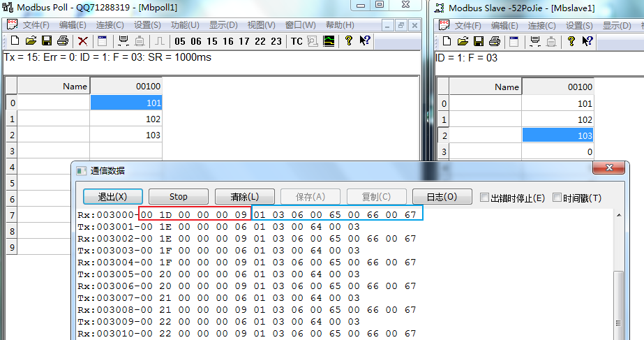Open 文件(F) menu in Modbus Poll
644x340 pixels.
(x=36, y=25)
